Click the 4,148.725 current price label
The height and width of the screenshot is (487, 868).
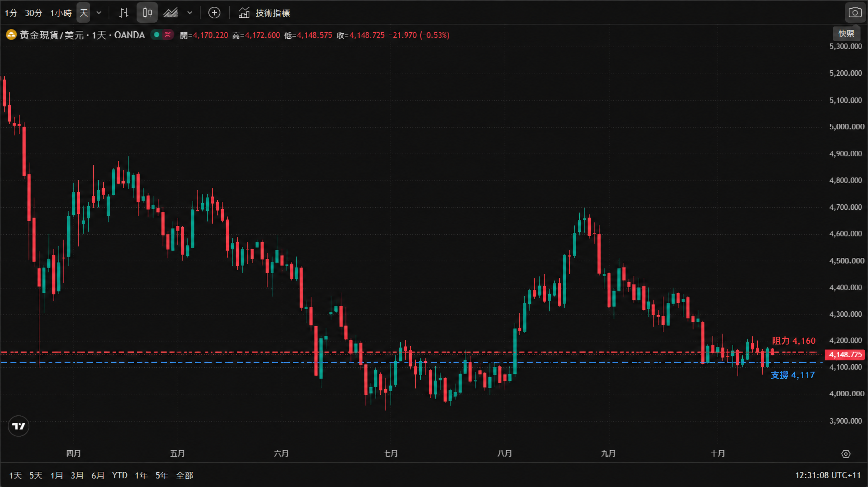(845, 355)
